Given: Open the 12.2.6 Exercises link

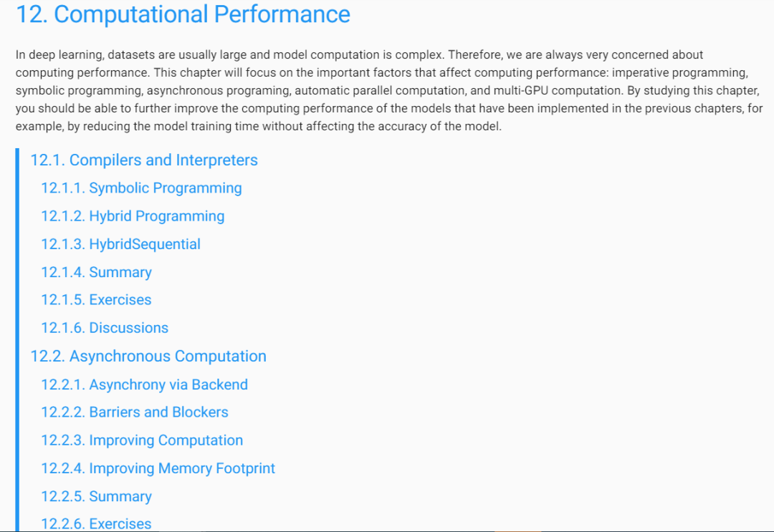Looking at the screenshot, I should 96,523.
